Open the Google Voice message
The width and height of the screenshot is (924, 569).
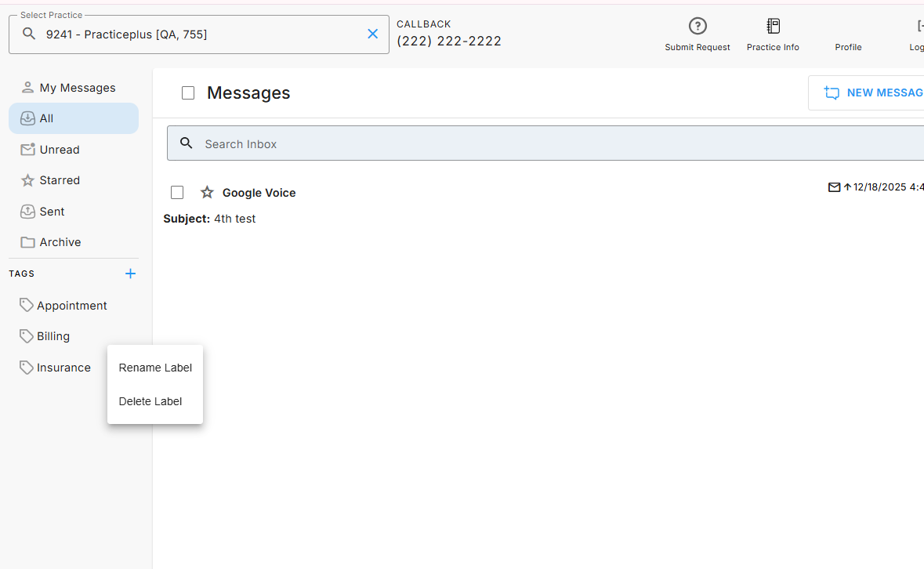(259, 193)
